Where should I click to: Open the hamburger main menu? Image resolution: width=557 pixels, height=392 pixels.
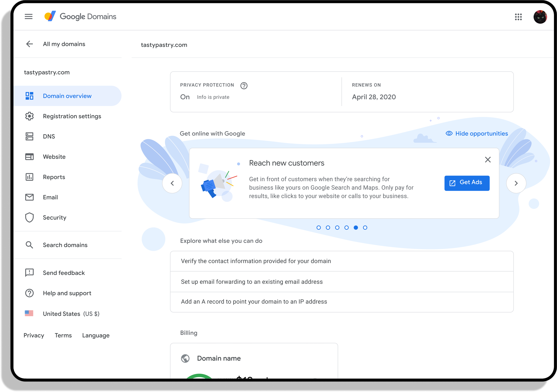tap(29, 16)
